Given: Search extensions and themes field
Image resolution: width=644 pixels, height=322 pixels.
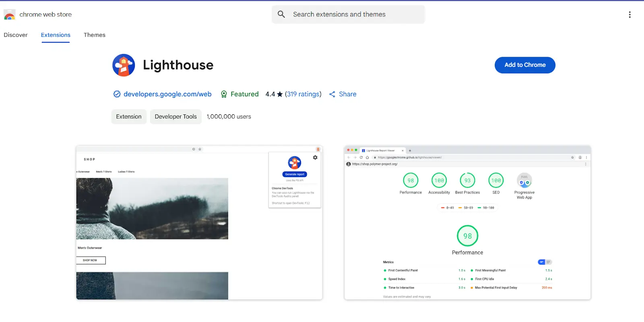Looking at the screenshot, I should tap(348, 15).
